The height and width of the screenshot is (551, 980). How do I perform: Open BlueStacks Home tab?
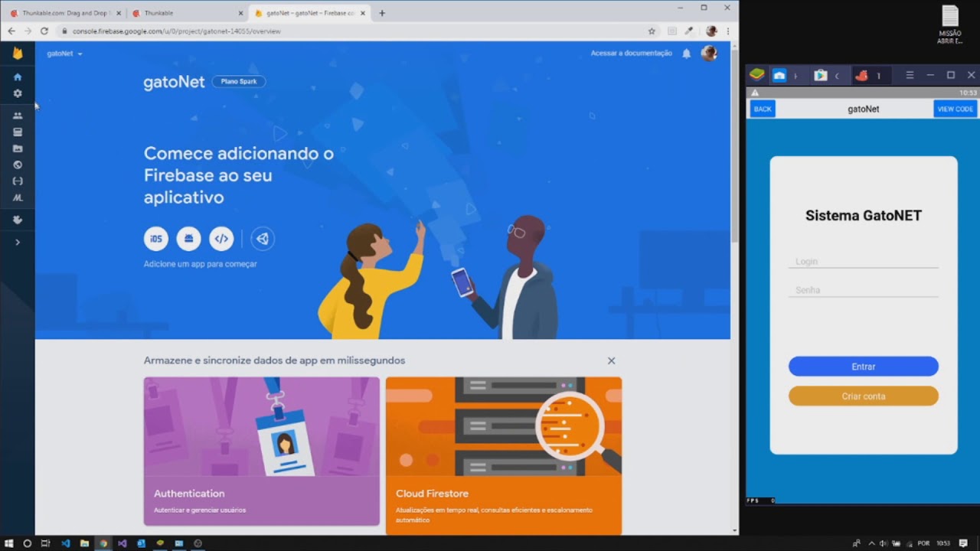pyautogui.click(x=779, y=75)
